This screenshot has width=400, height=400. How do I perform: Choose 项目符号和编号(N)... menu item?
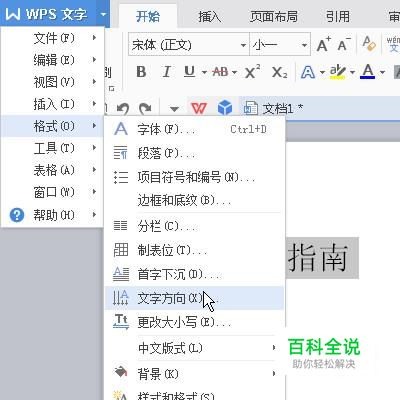[195, 177]
